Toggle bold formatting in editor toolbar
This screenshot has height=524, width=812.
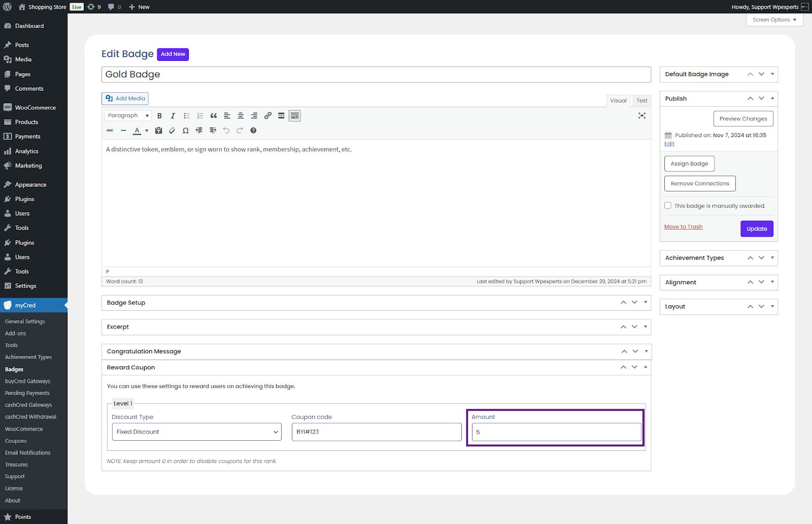(x=159, y=116)
